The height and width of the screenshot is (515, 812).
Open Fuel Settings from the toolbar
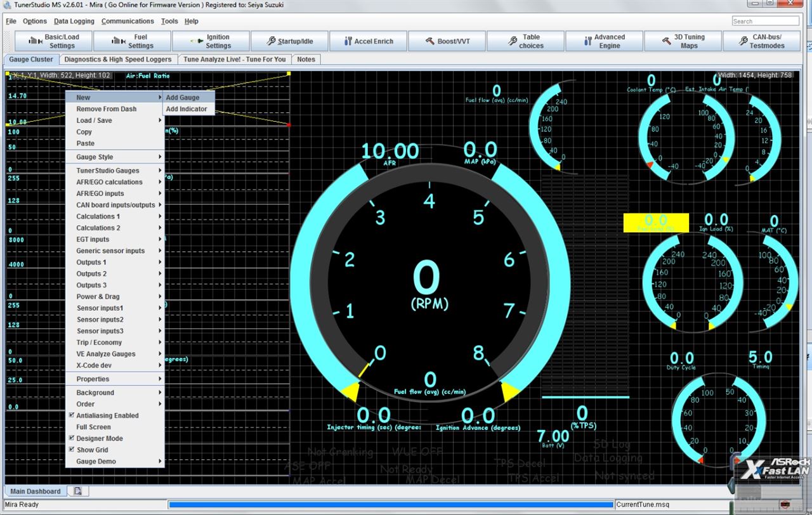pyautogui.click(x=132, y=41)
